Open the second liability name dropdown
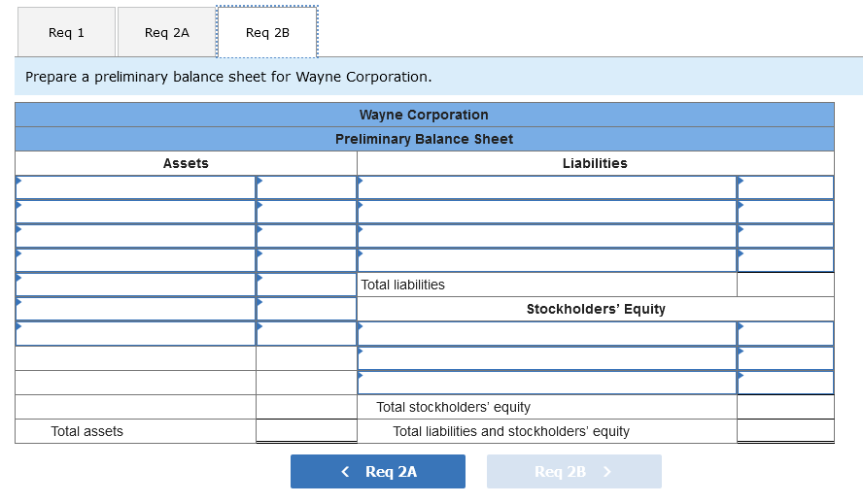 [x=547, y=212]
